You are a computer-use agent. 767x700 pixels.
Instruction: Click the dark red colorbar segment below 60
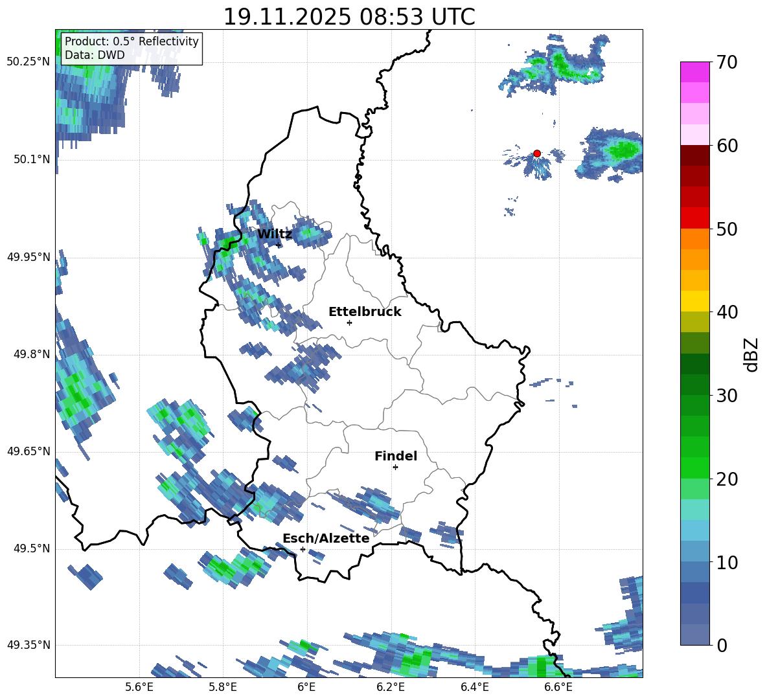tap(694, 155)
